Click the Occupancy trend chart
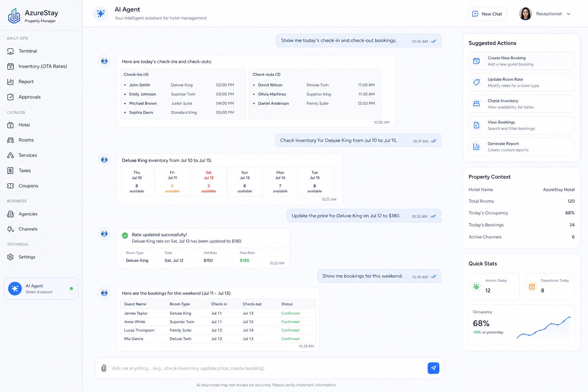Viewport: 588px width, 392px height. [x=543, y=328]
